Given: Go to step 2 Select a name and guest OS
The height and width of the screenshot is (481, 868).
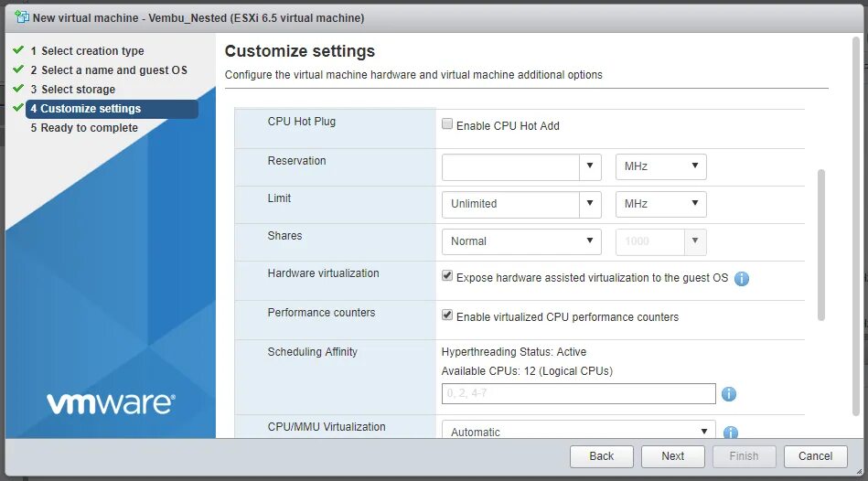Looking at the screenshot, I should (109, 70).
